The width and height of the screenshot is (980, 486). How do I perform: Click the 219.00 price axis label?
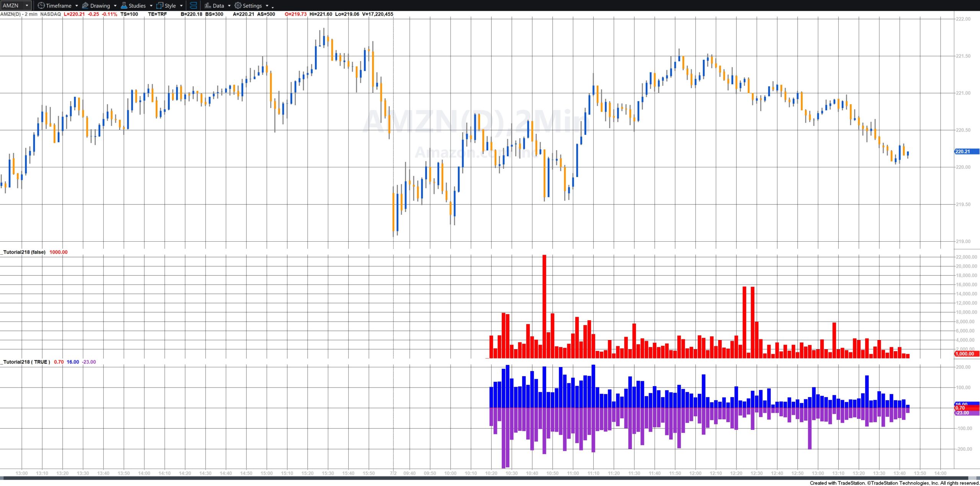(x=963, y=241)
